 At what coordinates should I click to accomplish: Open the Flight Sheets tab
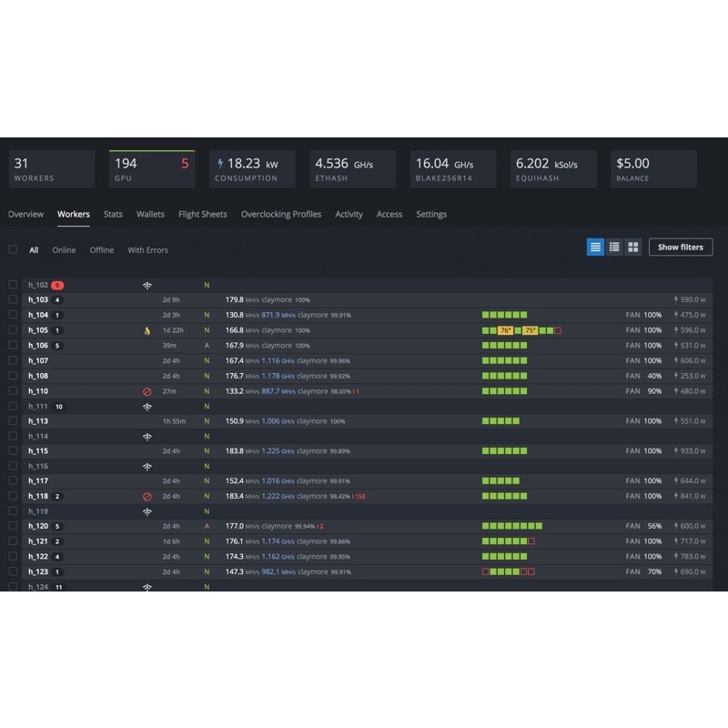pyautogui.click(x=202, y=215)
